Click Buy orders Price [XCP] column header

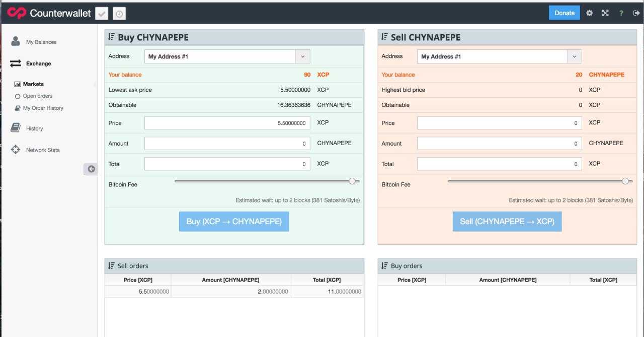coord(412,280)
